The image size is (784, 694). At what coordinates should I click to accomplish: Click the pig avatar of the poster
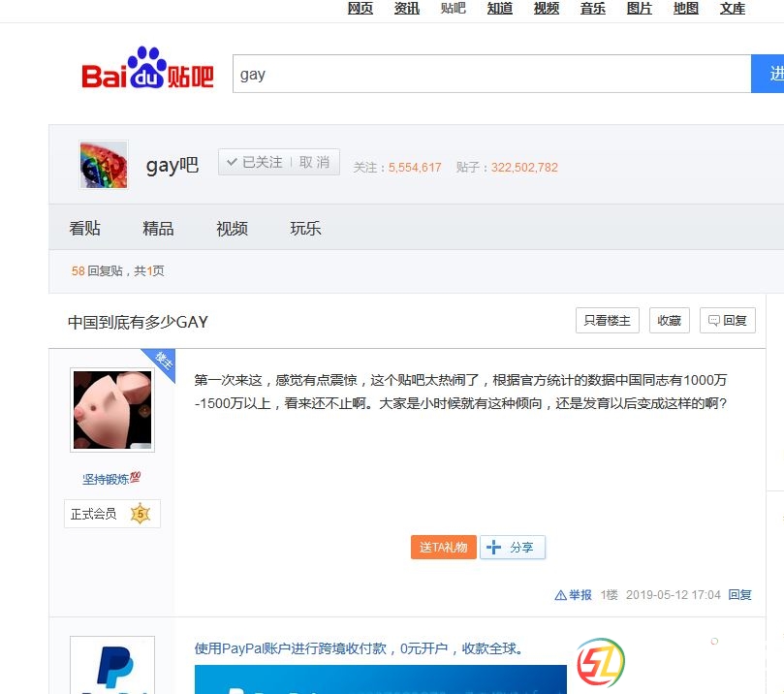click(112, 409)
